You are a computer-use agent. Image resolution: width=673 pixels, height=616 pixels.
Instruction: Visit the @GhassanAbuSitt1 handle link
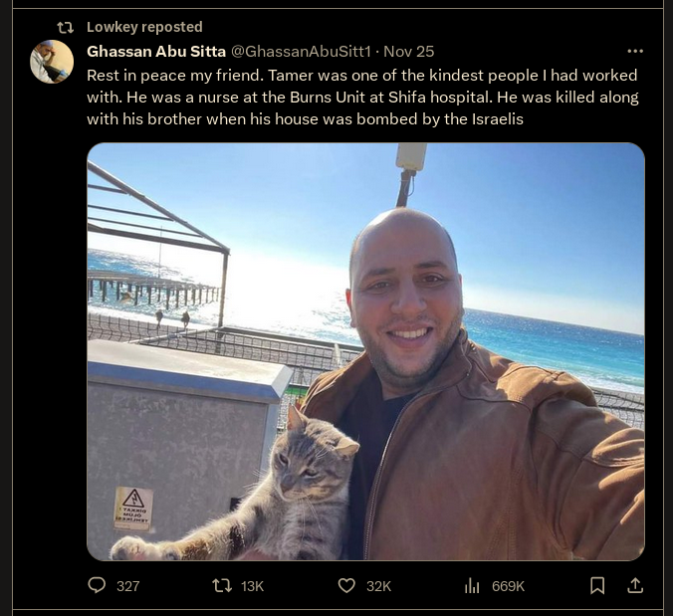(301, 52)
